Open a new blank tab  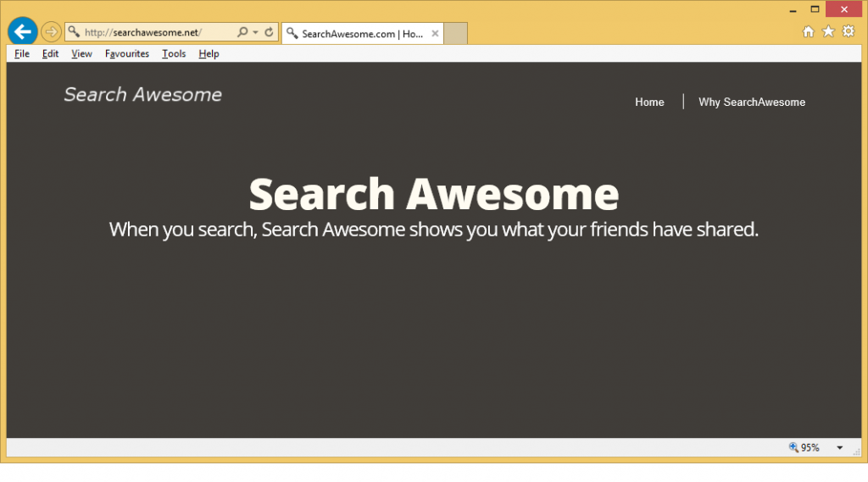pos(456,34)
